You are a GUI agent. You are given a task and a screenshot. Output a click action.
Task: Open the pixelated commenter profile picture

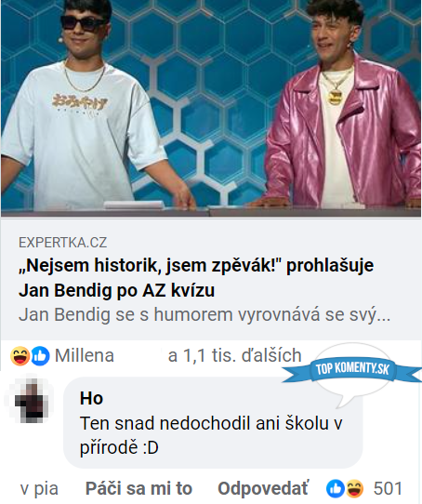32,400
